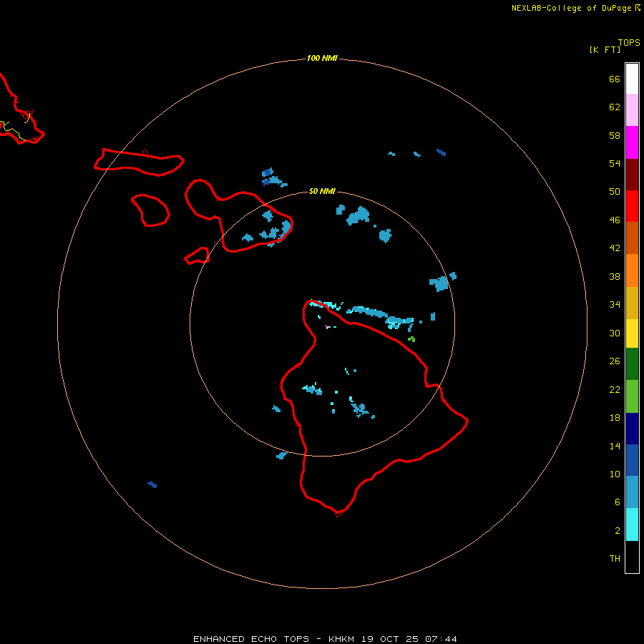Click the legend value 62
The height and width of the screenshot is (644, 644).
(x=615, y=107)
